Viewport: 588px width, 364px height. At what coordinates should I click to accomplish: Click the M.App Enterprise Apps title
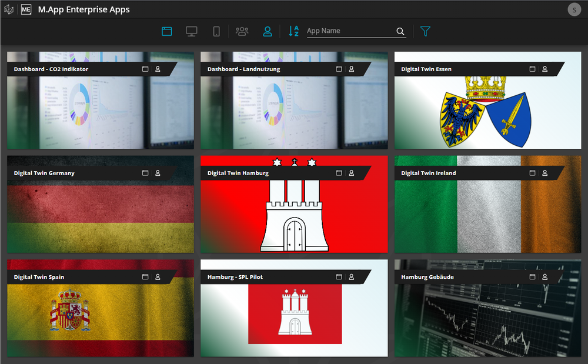point(83,10)
